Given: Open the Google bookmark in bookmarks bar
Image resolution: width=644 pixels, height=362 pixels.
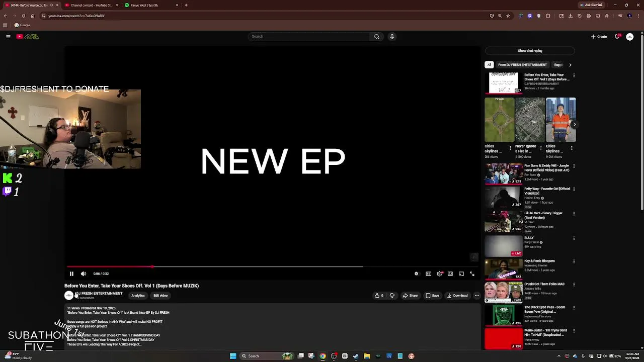Looking at the screenshot, I should (22, 25).
